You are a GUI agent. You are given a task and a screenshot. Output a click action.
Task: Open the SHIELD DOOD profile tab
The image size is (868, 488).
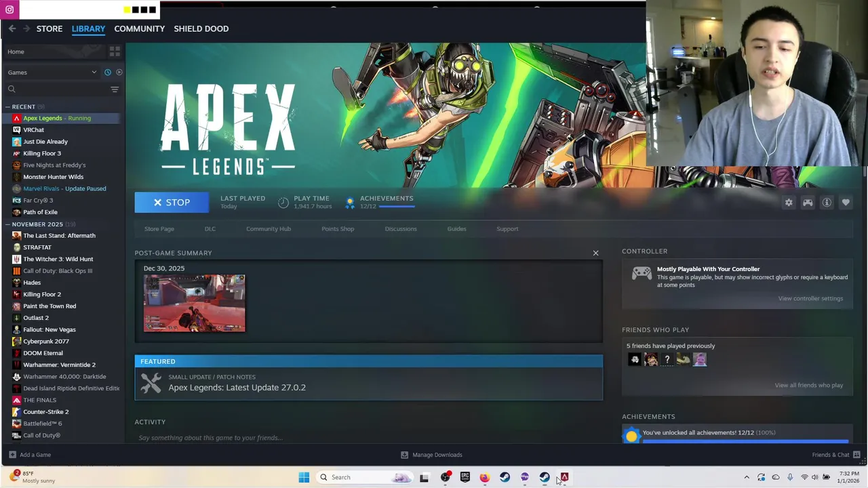click(x=201, y=28)
